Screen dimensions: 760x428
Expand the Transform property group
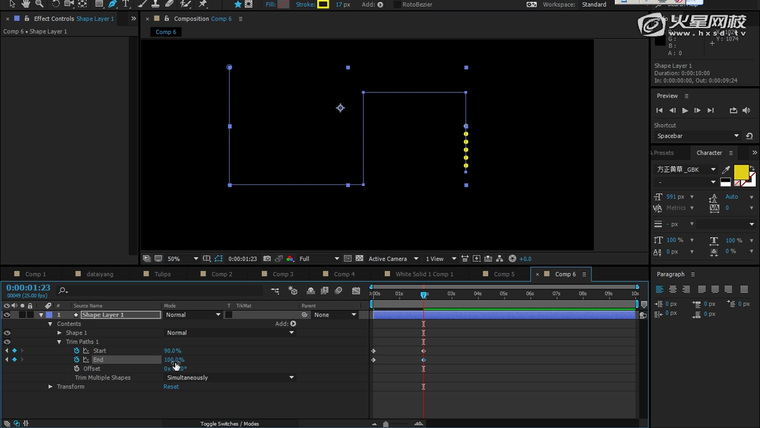[x=51, y=387]
